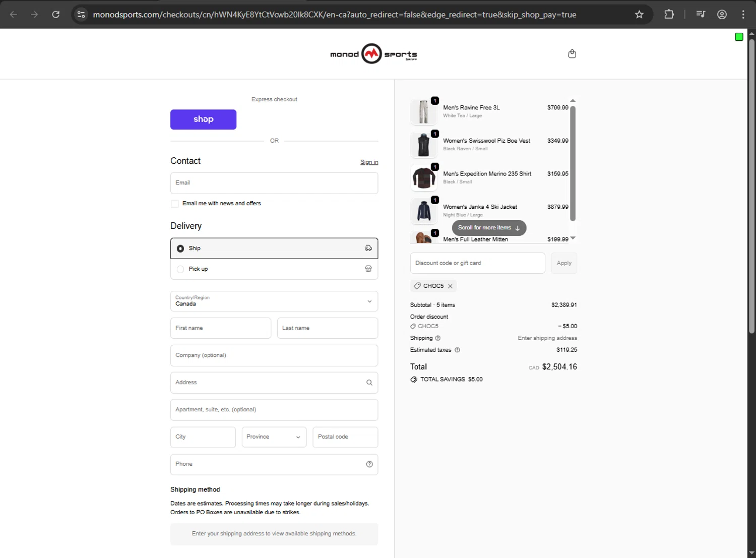Focus the City field

[x=203, y=437]
